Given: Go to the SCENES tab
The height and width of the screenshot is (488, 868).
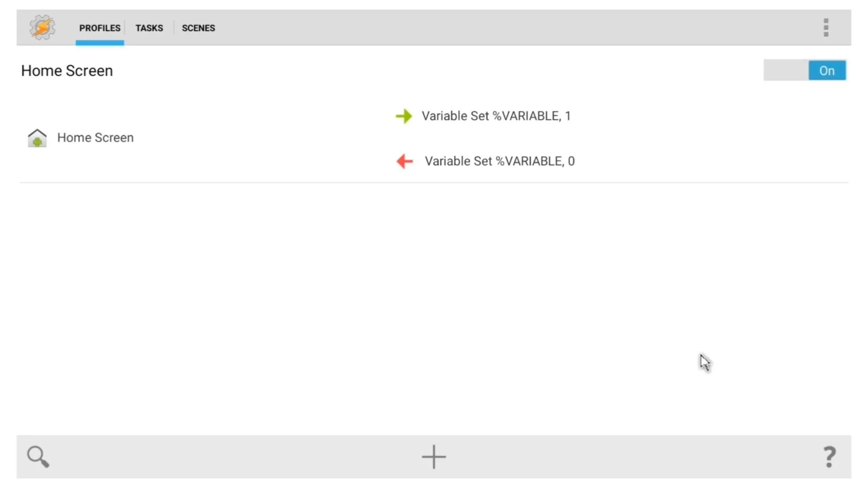Looking at the screenshot, I should pyautogui.click(x=198, y=28).
